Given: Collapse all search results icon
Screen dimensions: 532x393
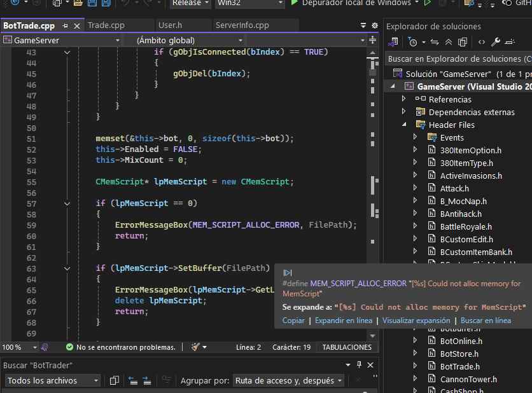Looking at the screenshot, I should [133, 380].
